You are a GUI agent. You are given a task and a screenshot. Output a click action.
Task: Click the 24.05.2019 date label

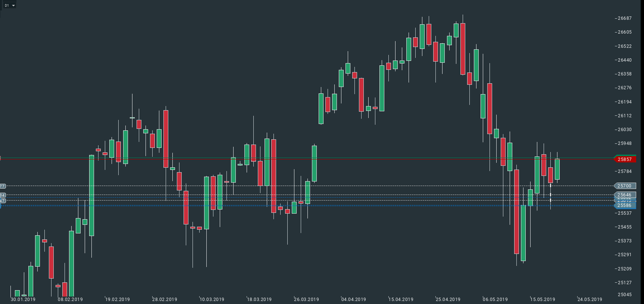pos(590,300)
